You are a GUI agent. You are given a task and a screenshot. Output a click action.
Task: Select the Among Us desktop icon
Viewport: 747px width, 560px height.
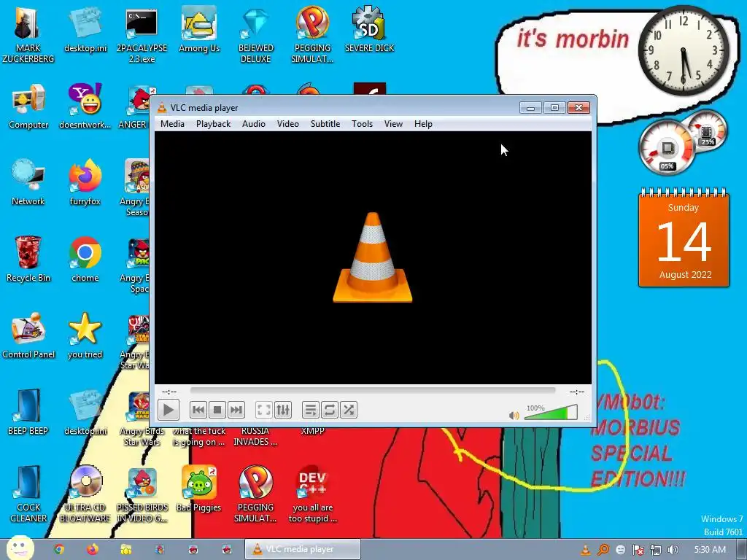click(198, 29)
